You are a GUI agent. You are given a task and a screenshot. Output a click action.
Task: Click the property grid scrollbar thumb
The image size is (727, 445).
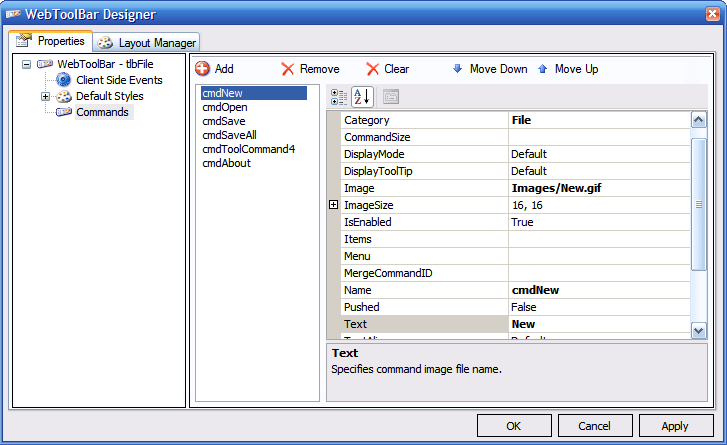point(698,204)
